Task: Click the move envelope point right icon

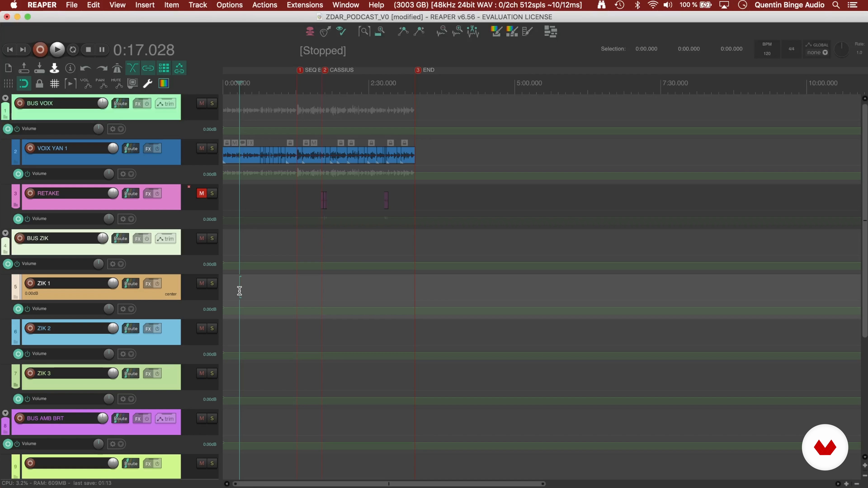Action: pyautogui.click(x=419, y=32)
